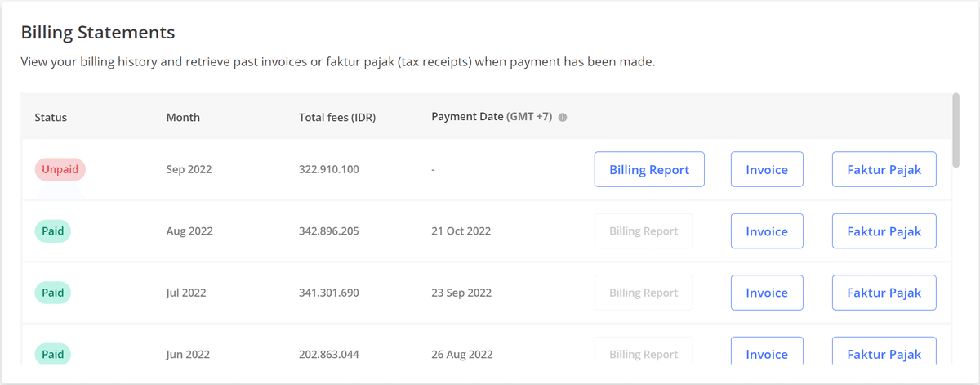The image size is (980, 385).
Task: Click the info icon beside Payment Date
Action: pyautogui.click(x=563, y=117)
